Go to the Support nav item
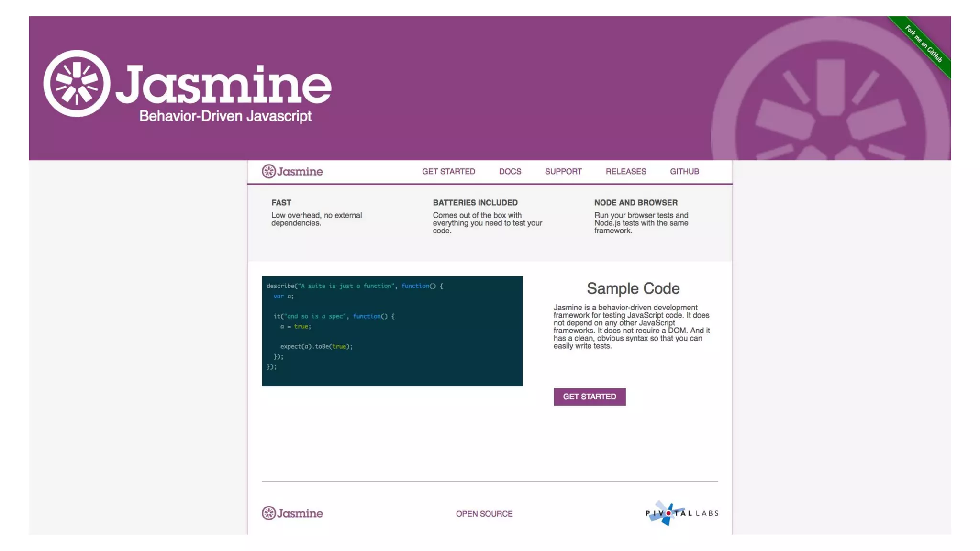This screenshot has height=551, width=980. [x=563, y=172]
